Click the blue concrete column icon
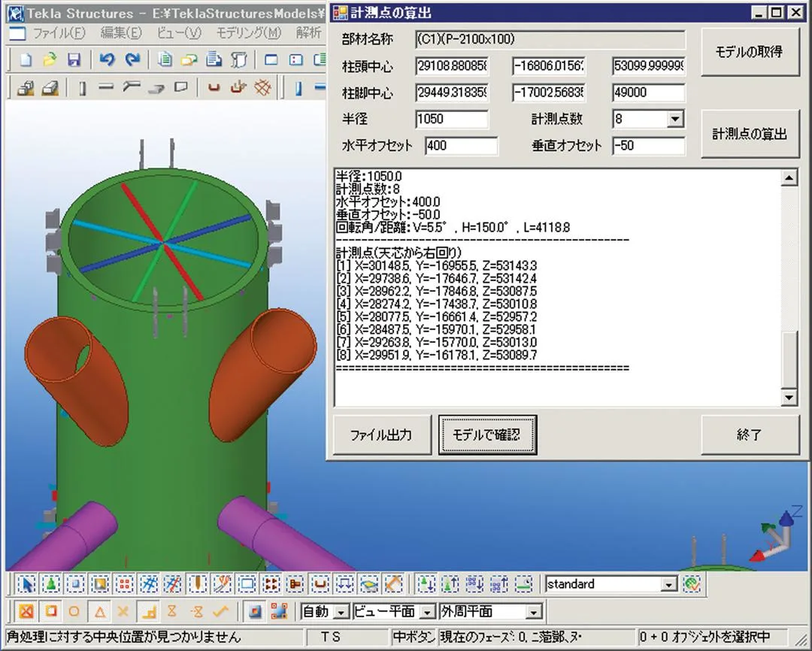Screen dimensions: 812x651 coord(298,88)
